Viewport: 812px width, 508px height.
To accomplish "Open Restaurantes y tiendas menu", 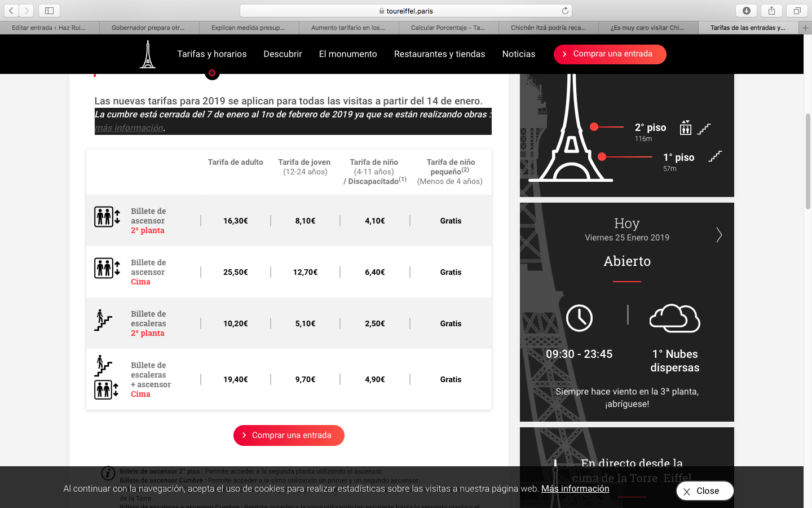I will coord(439,54).
